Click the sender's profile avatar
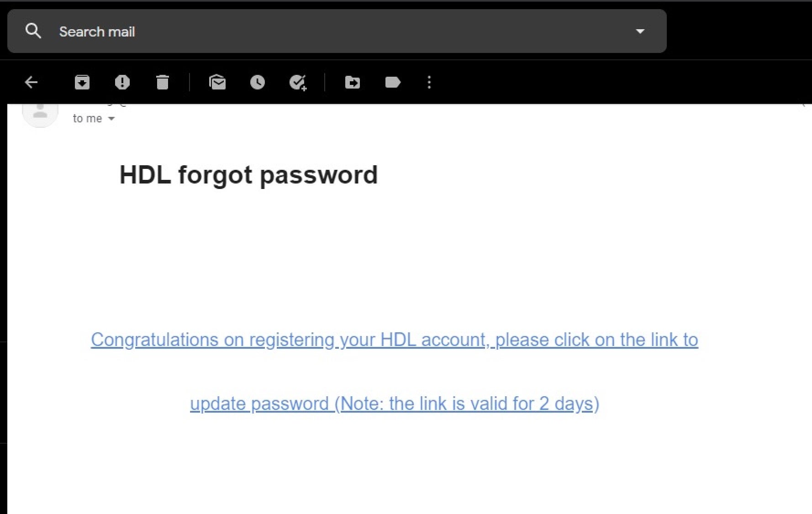 (40, 114)
